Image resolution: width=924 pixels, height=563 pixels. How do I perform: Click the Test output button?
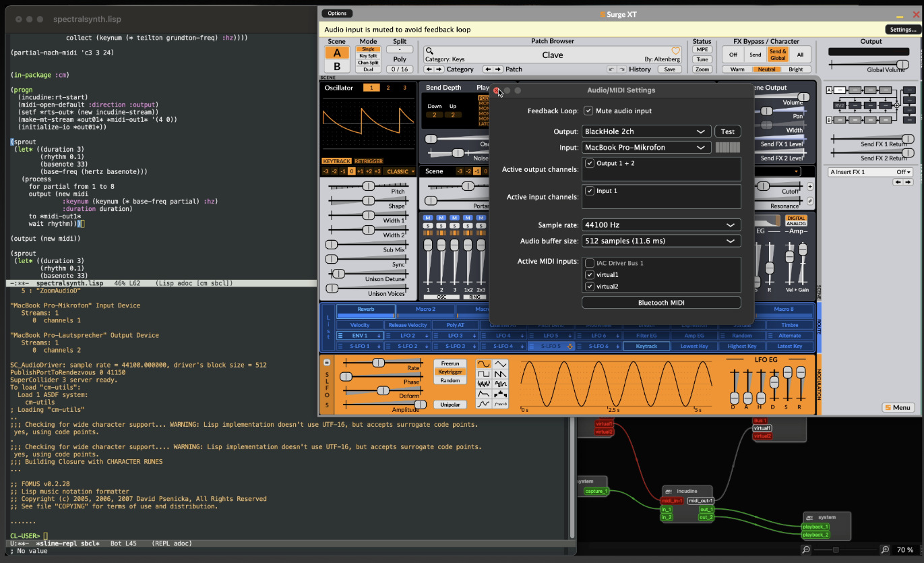(728, 131)
